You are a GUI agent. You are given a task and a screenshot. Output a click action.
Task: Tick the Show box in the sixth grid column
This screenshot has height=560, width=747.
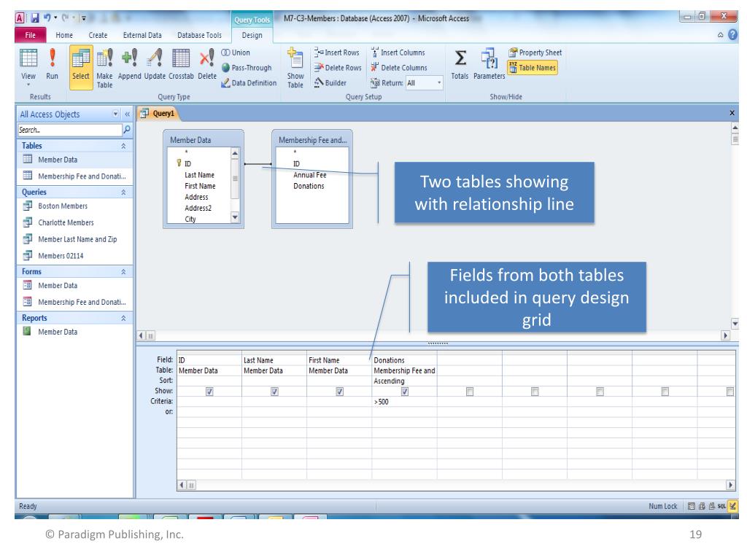(x=535, y=392)
